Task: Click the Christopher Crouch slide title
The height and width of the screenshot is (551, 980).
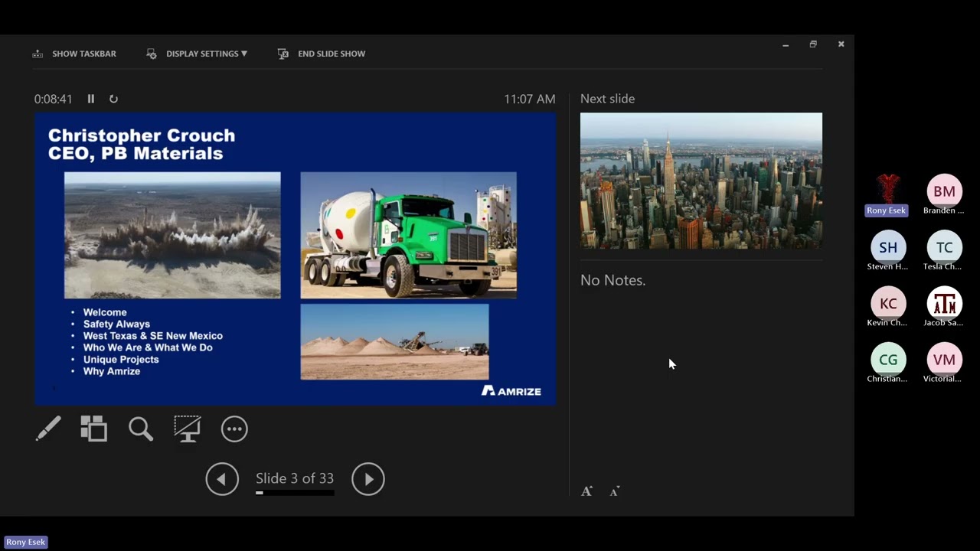Action: coord(142,145)
